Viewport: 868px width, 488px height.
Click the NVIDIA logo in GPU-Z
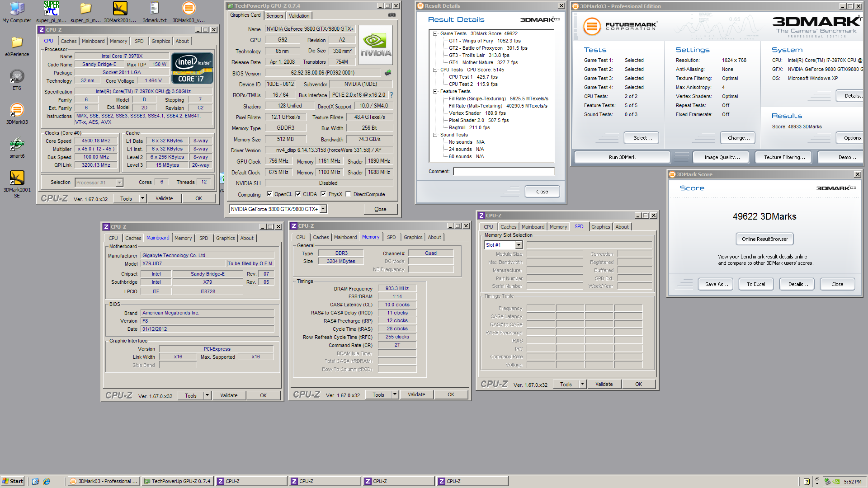click(376, 45)
